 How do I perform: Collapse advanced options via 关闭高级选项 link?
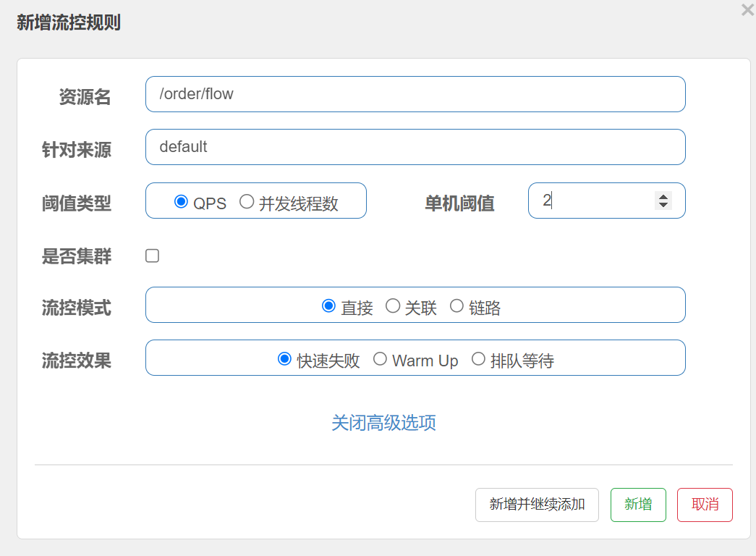click(x=384, y=423)
